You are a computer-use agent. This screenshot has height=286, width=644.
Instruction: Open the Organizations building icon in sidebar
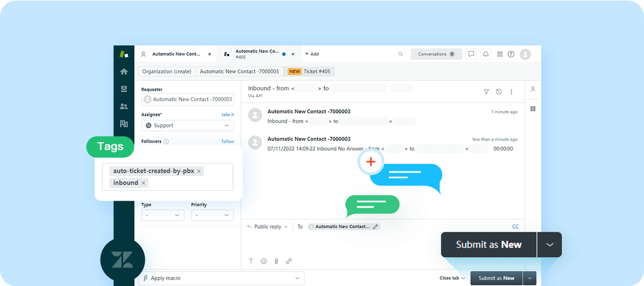point(124,124)
